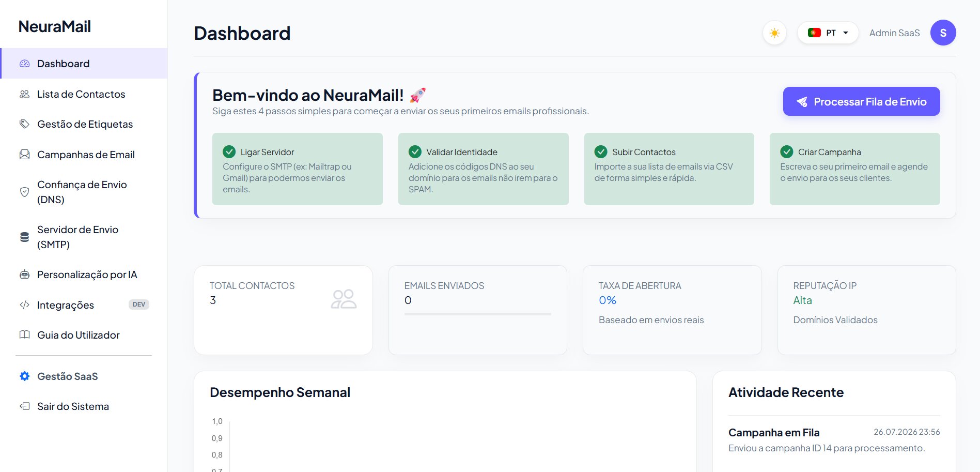
Task: Click the Personalização por IA robot icon
Action: pos(24,275)
